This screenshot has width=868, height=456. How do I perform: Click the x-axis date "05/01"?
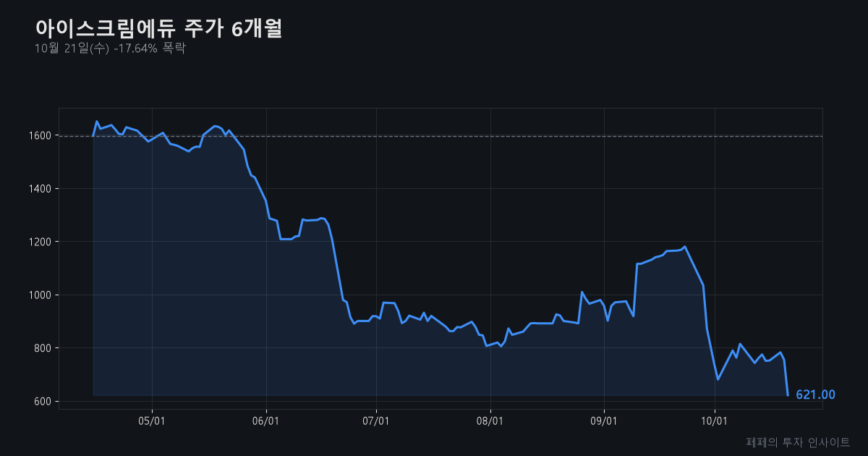click(x=152, y=421)
